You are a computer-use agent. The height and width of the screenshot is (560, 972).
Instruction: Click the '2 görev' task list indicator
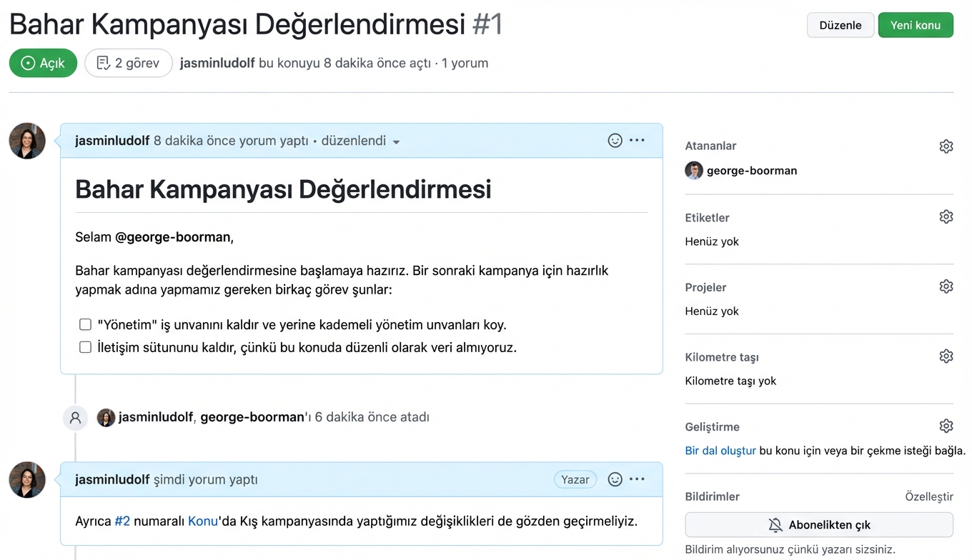[x=128, y=63]
